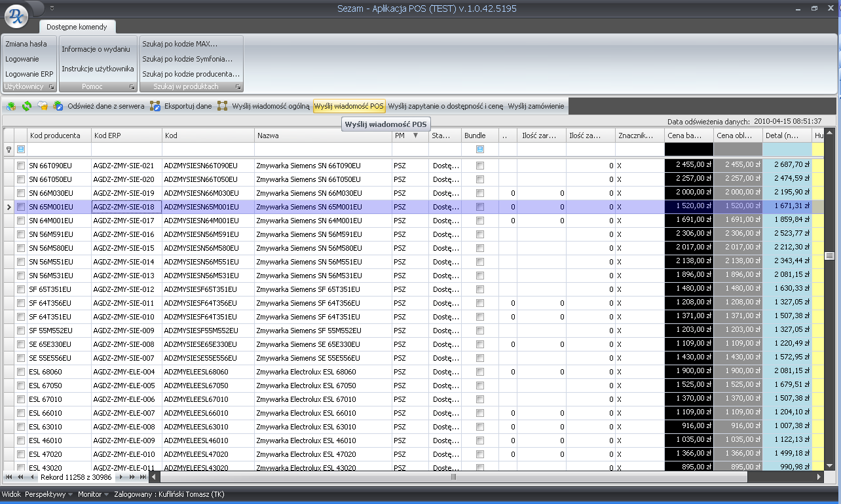
Task: Open Widok menu in status bar
Action: 11,495
